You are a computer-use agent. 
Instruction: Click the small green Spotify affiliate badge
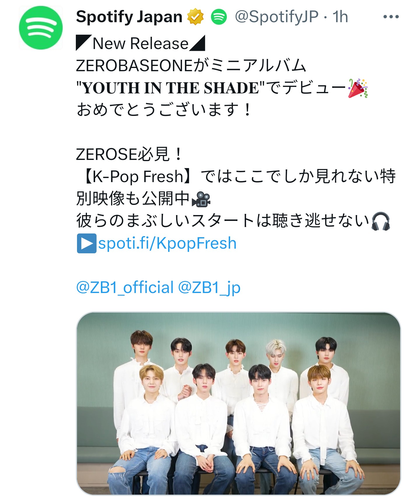(219, 17)
